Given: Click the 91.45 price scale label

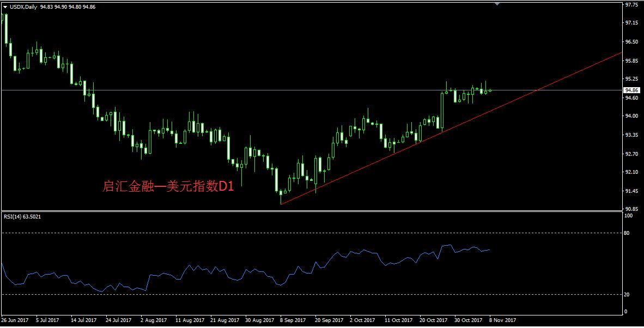Looking at the screenshot, I should point(631,191).
